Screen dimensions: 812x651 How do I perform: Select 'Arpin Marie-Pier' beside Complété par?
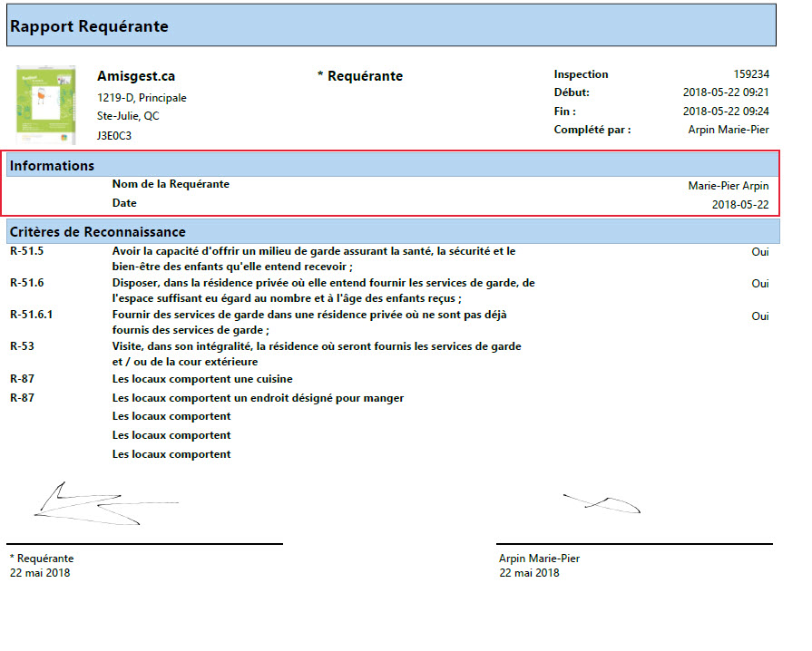pyautogui.click(x=729, y=130)
